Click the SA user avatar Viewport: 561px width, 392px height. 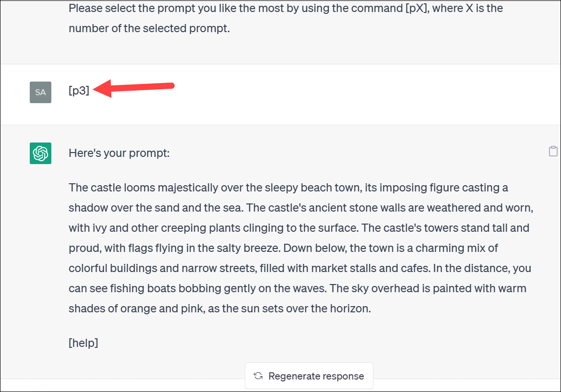[40, 92]
